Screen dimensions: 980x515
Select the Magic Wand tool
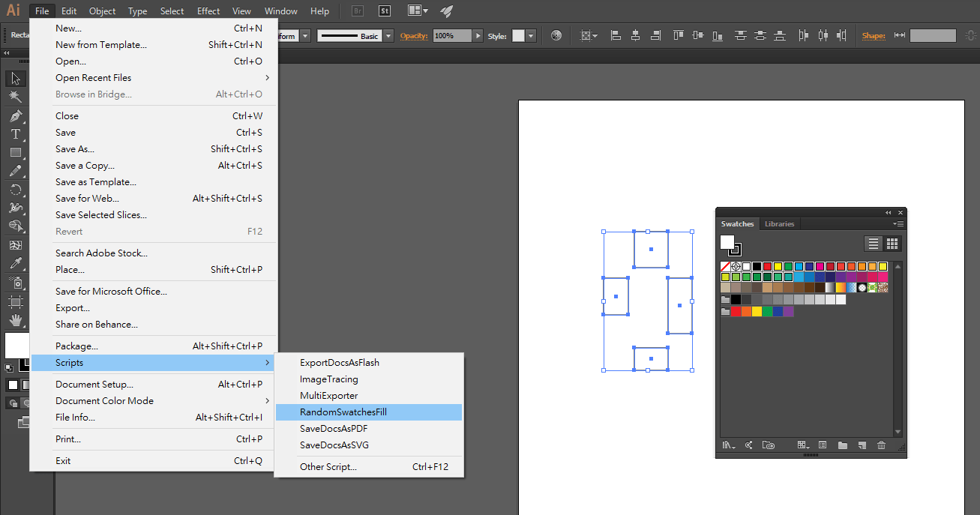tap(15, 96)
